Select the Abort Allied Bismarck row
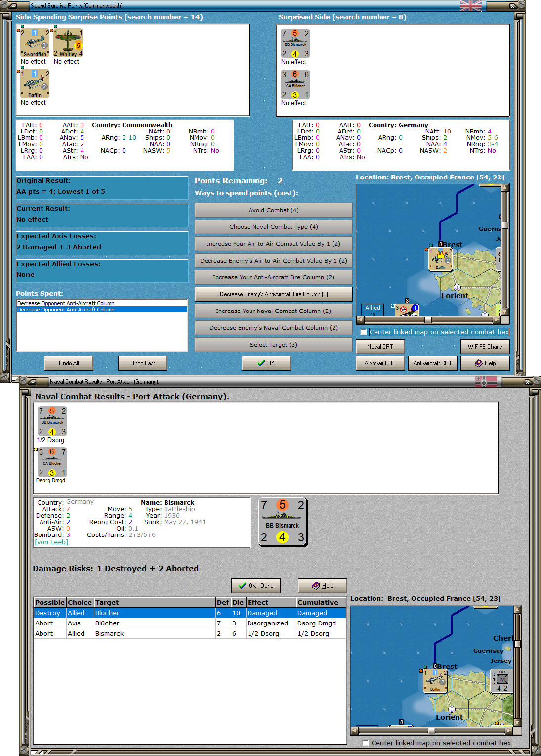The width and height of the screenshot is (541, 756). [x=190, y=633]
